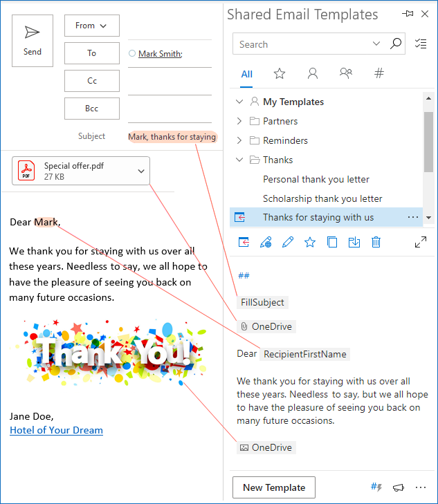
Task: Add template to favorites with star icon
Action: tap(310, 242)
